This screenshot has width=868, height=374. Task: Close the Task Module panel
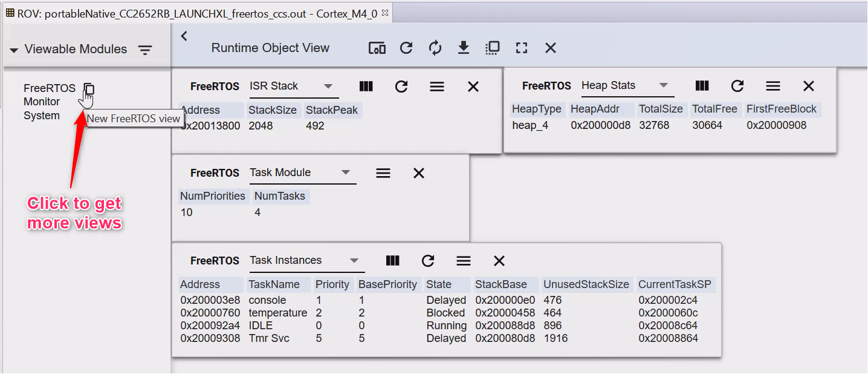(x=418, y=173)
